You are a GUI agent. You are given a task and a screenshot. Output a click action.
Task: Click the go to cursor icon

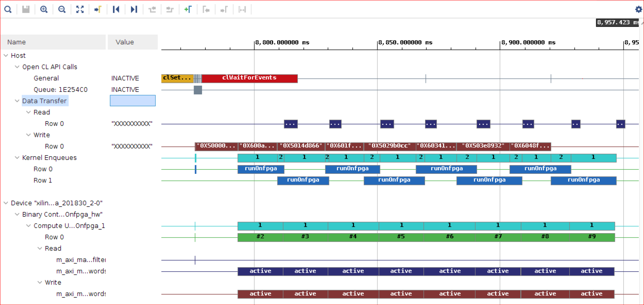click(98, 9)
